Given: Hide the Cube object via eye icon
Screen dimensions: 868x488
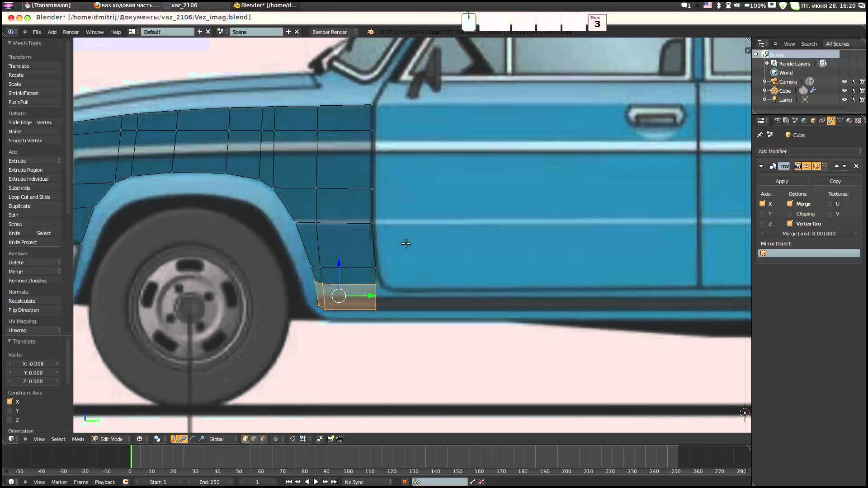Looking at the screenshot, I should [844, 91].
